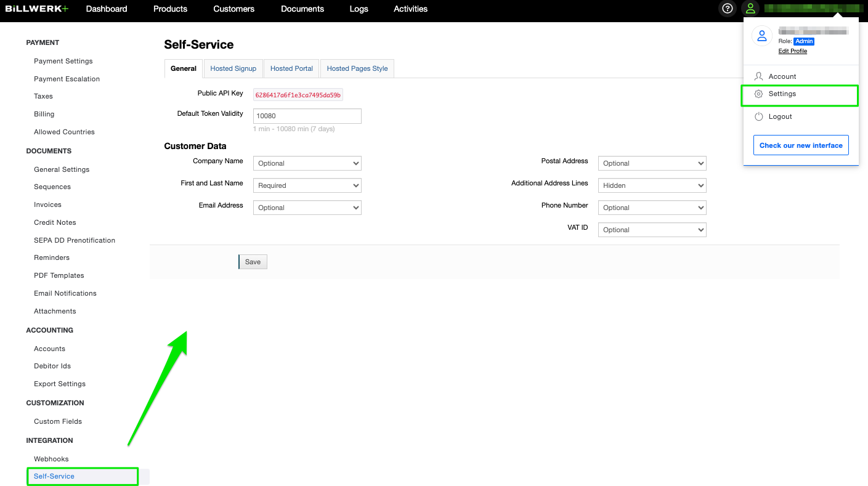868x486 pixels.
Task: Open SEPA DD Prenotification in sidebar
Action: (x=75, y=240)
